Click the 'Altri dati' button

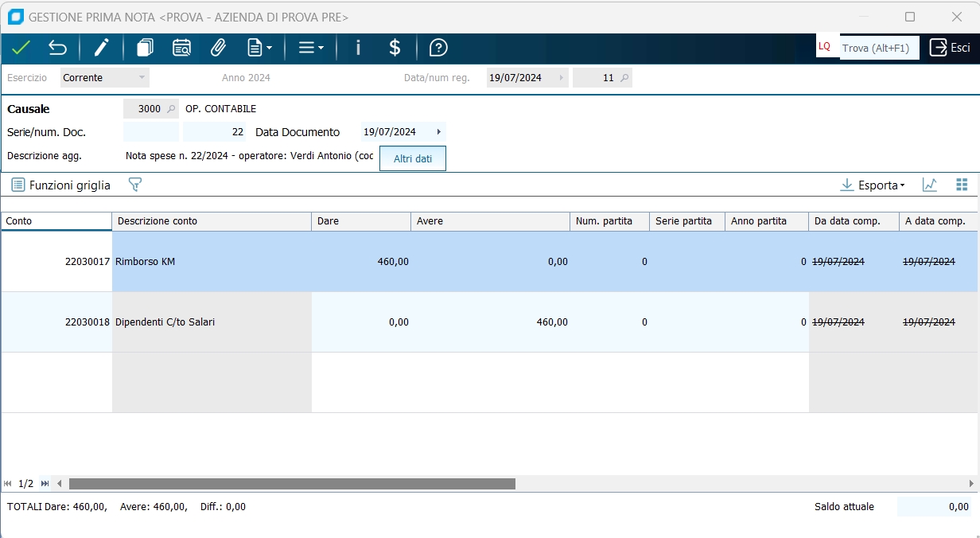413,158
